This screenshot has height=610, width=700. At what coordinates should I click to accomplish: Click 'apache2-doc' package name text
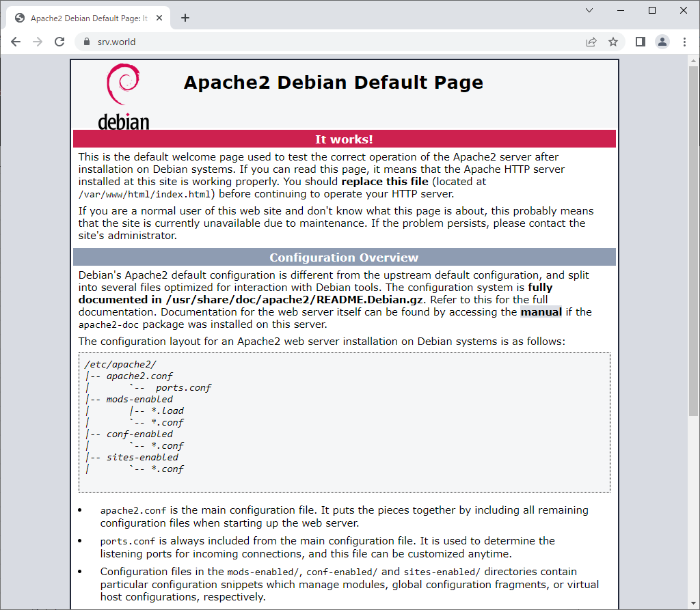coord(109,325)
